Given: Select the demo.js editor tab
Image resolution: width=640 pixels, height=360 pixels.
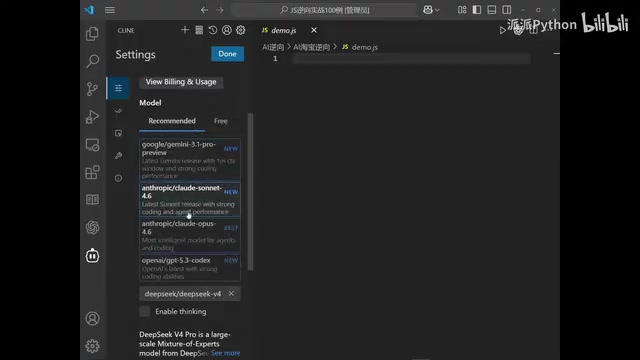Looking at the screenshot, I should click(x=283, y=30).
